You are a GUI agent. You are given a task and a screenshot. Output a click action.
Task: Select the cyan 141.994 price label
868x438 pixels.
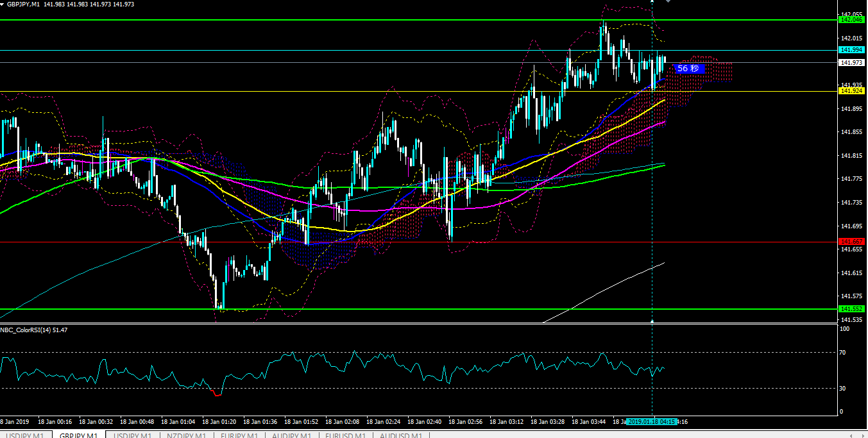pos(851,50)
